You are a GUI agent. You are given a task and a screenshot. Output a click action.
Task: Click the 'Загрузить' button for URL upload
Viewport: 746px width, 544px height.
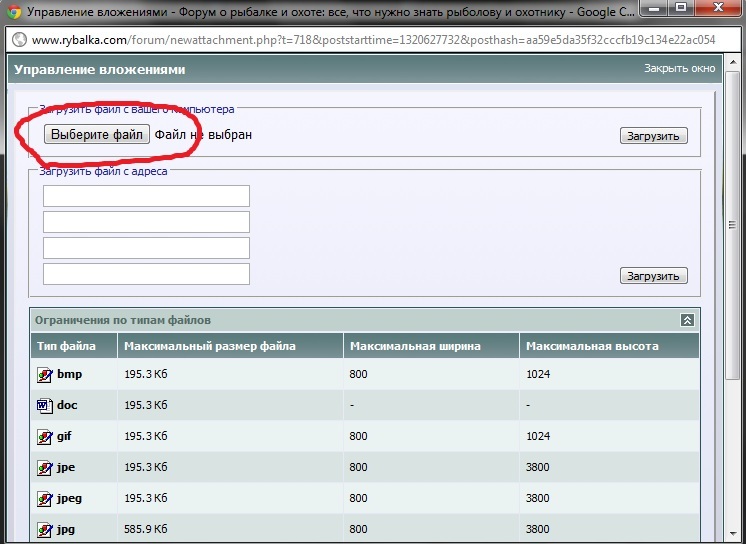click(654, 276)
